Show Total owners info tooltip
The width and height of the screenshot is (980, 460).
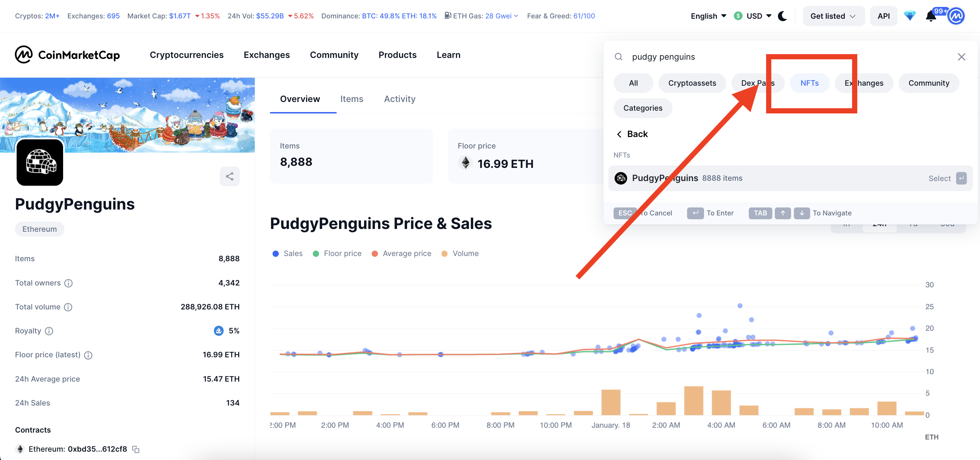tap(69, 283)
